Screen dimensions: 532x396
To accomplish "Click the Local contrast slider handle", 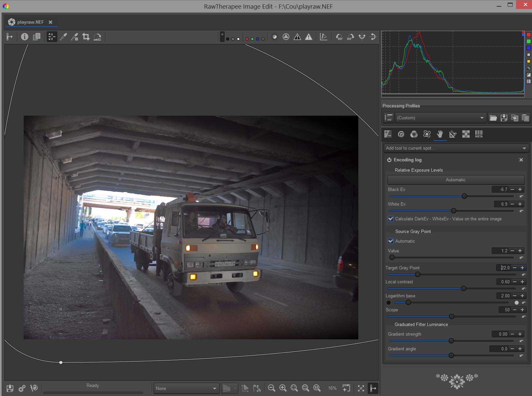I will click(463, 288).
